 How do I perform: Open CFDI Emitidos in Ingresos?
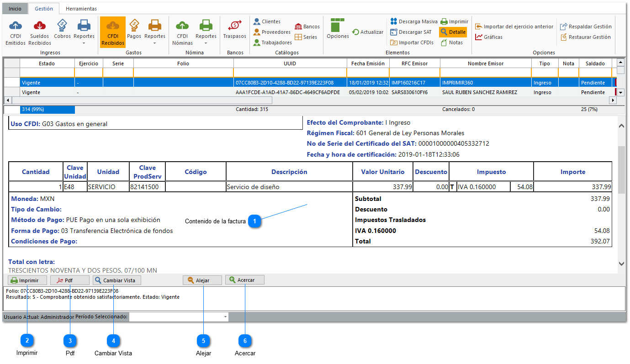16,32
